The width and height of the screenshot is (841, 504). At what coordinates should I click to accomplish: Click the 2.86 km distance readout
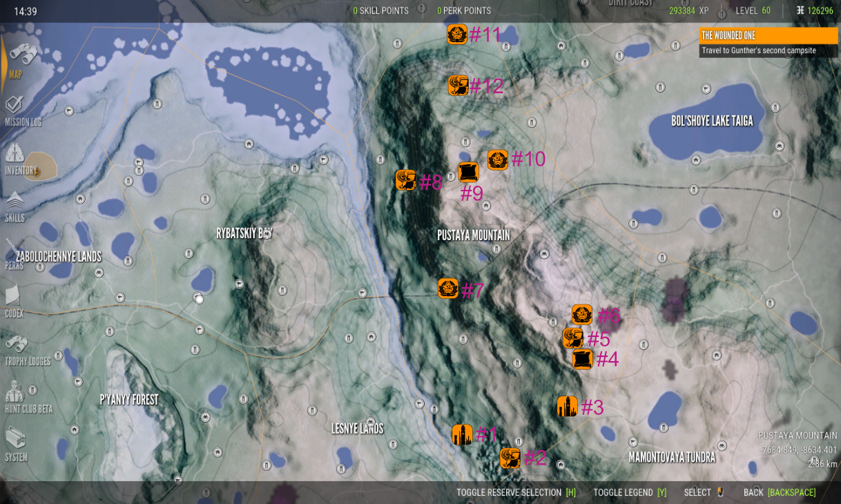822,464
